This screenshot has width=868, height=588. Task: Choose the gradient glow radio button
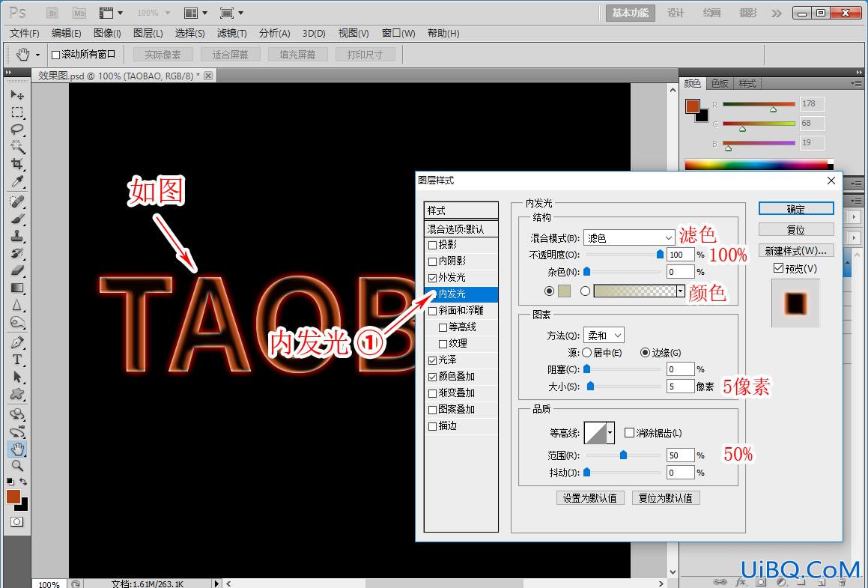[585, 291]
